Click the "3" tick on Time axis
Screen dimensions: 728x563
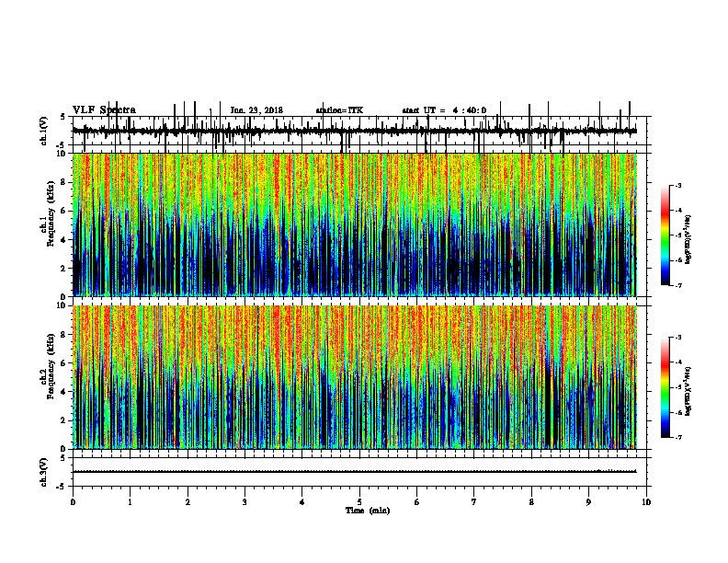[x=245, y=502]
